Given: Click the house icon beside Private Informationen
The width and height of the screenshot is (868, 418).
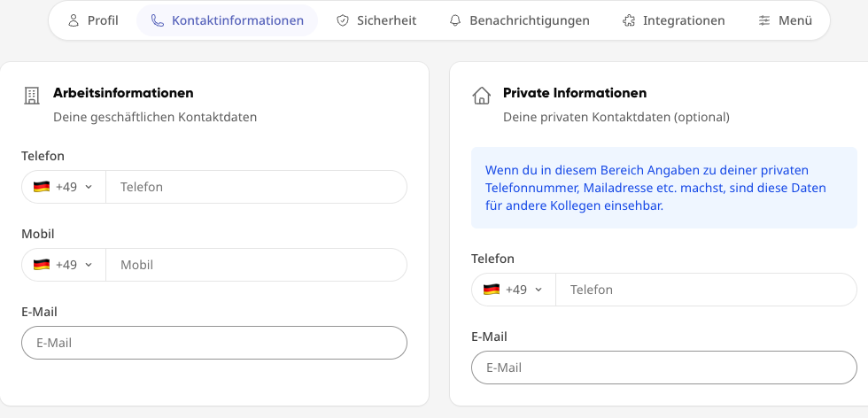Looking at the screenshot, I should tap(482, 96).
